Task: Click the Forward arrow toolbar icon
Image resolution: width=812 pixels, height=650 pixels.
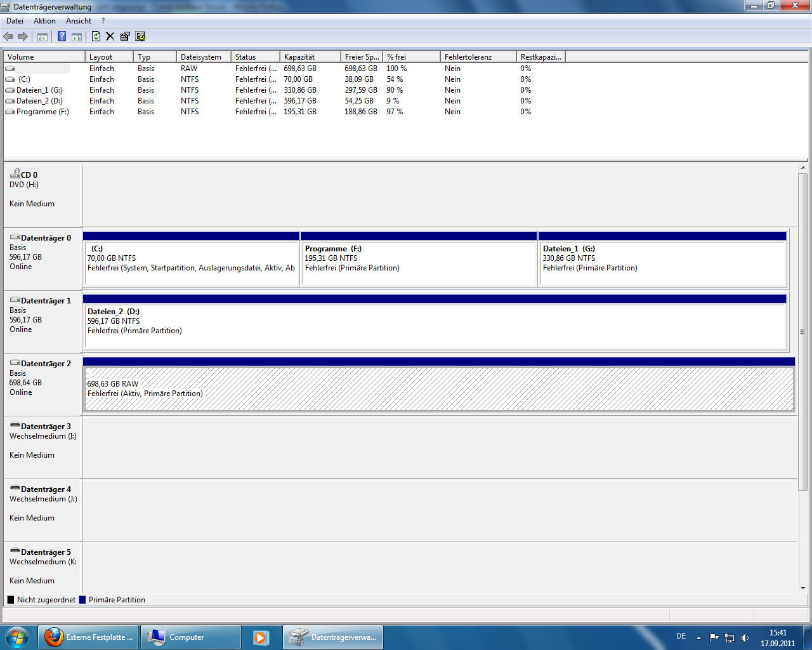Action: click(x=23, y=37)
